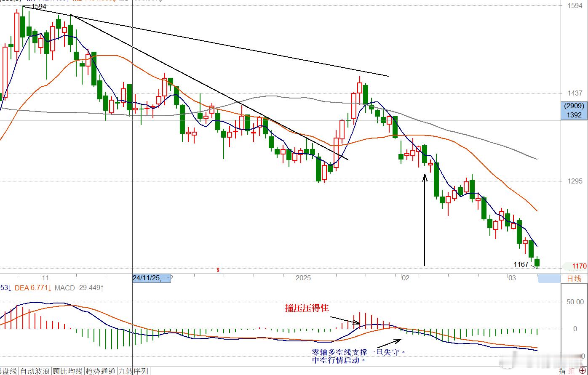Click the 2025 label on time axis
Viewport: 588px width, 375px height.
point(303,278)
